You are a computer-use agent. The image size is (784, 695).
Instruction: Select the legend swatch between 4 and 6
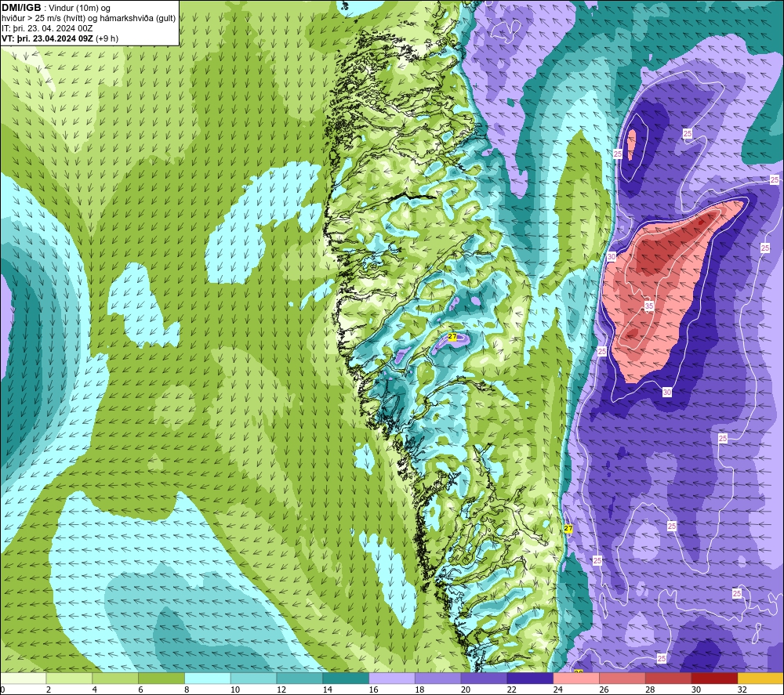(x=115, y=678)
